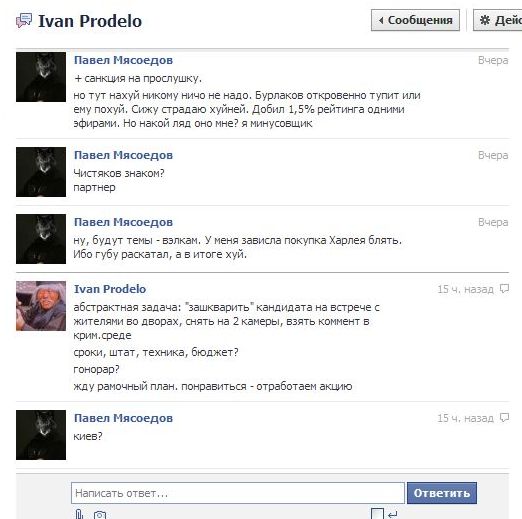Click the Написать ответ text field
The width and height of the screenshot is (522, 519).
(238, 493)
